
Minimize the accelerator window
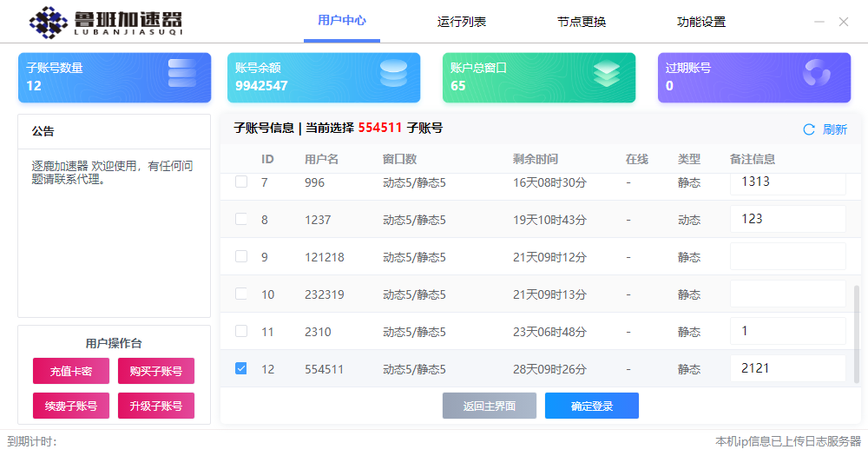[819, 22]
